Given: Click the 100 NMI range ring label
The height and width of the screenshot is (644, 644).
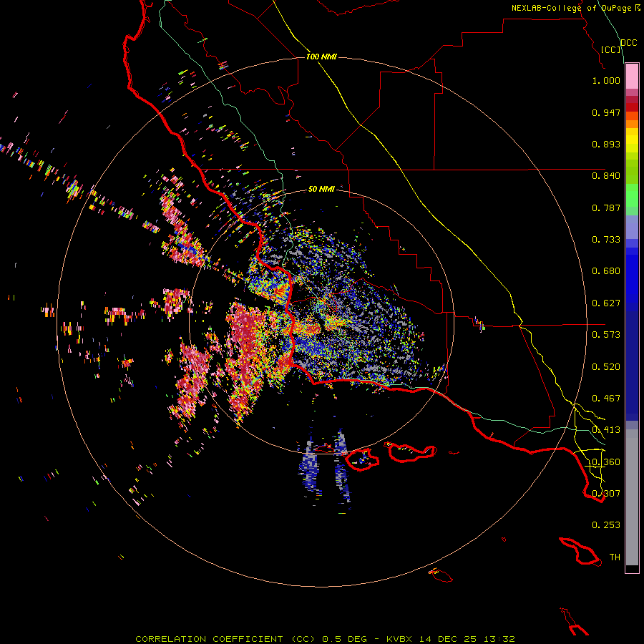Looking at the screenshot, I should (321, 57).
